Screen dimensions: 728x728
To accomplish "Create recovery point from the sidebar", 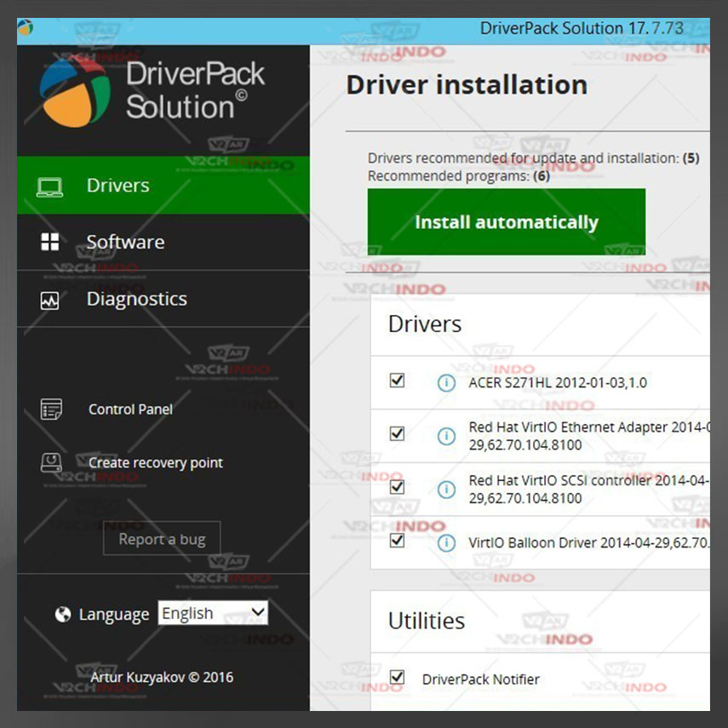I will (x=156, y=463).
